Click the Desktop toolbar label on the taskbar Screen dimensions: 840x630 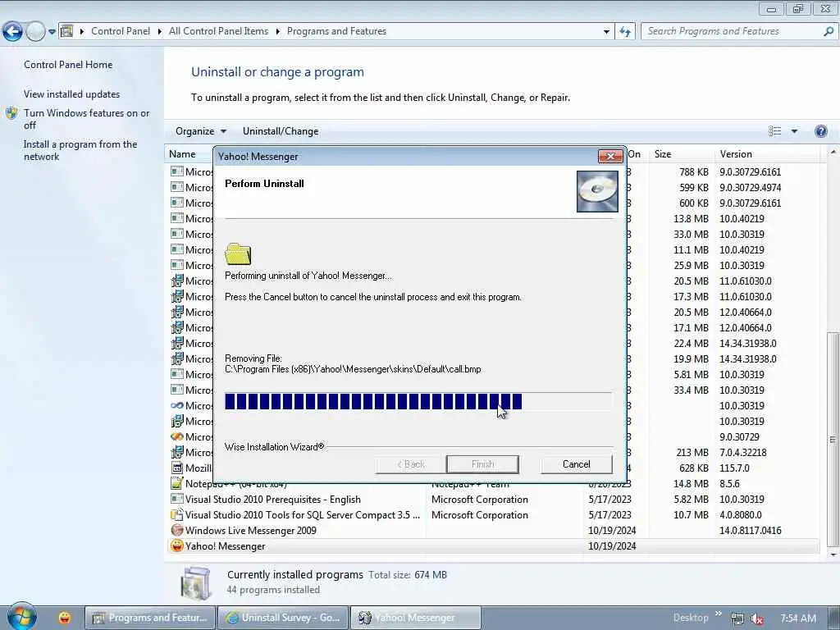[x=691, y=618]
